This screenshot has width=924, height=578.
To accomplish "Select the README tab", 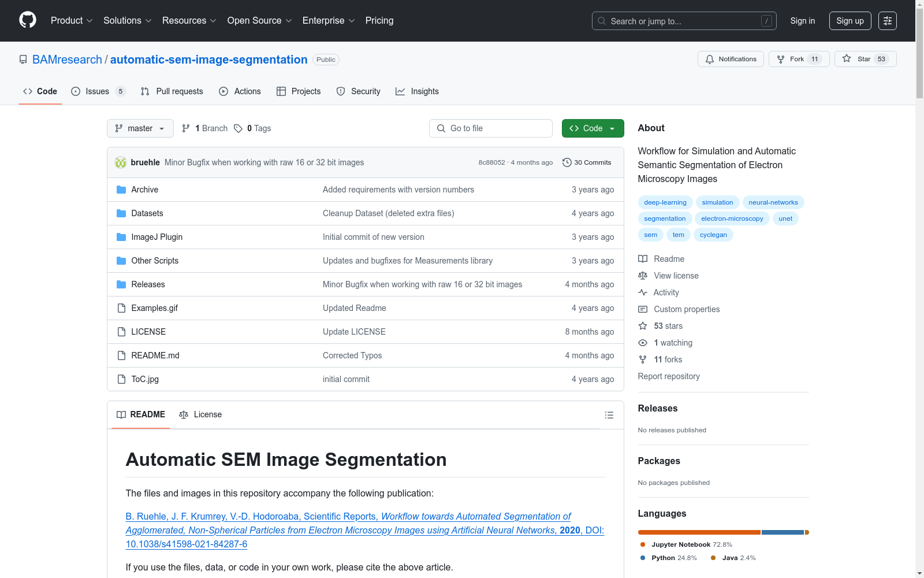I will (x=141, y=414).
